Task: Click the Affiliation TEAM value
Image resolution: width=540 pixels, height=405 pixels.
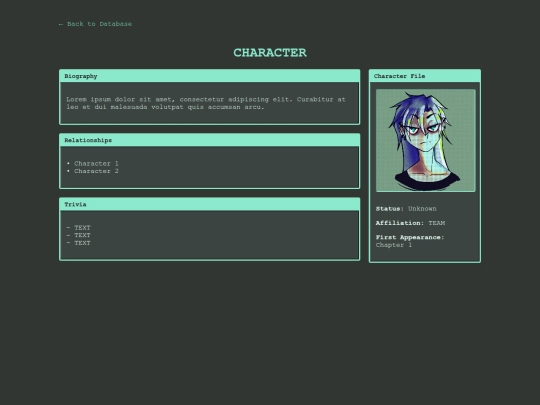Action: [x=437, y=223]
